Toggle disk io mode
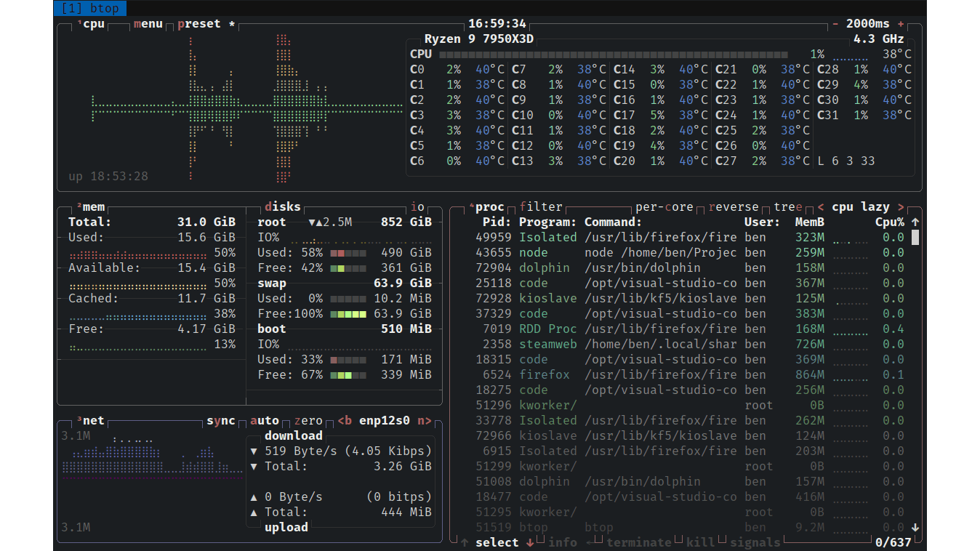This screenshot has width=980, height=551. coord(417,207)
